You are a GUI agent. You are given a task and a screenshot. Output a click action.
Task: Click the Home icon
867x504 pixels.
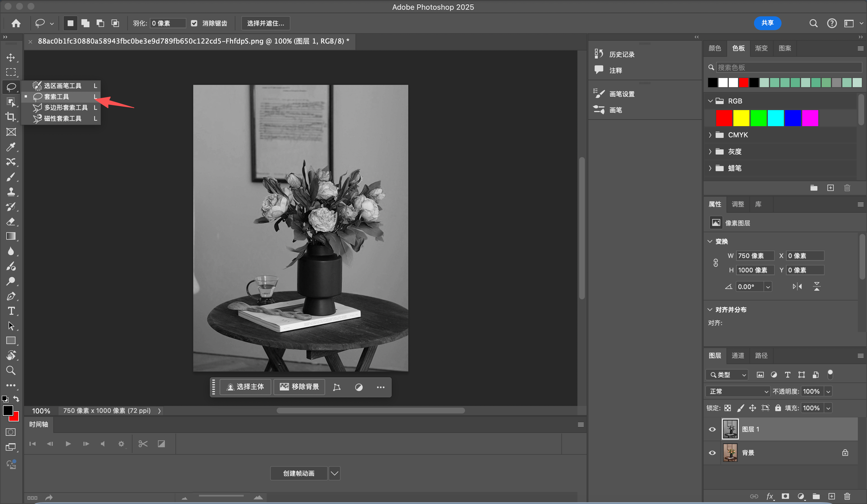click(x=16, y=23)
